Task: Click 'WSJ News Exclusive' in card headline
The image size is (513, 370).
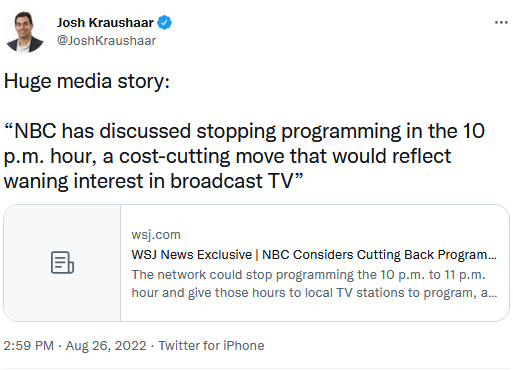Action: point(192,255)
